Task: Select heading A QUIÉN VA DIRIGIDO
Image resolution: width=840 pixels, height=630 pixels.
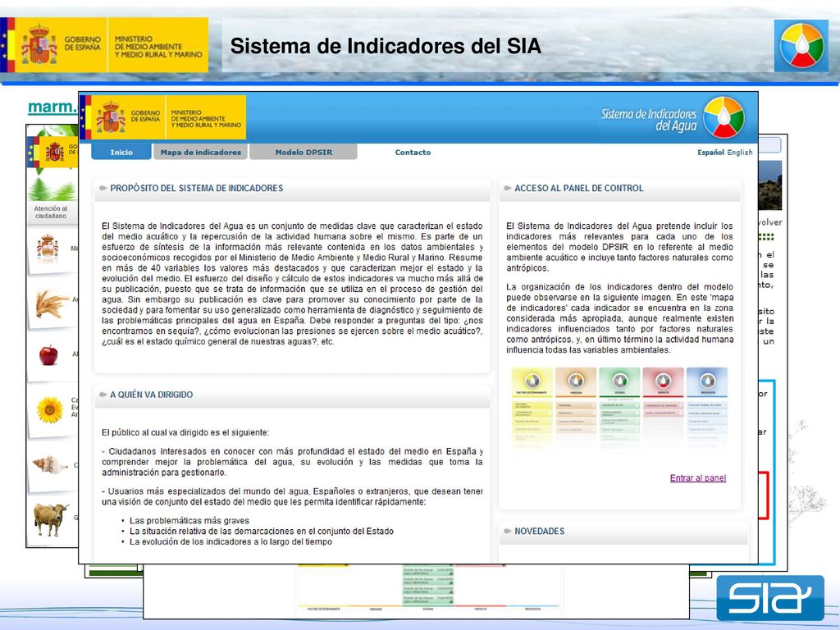Action: [x=151, y=395]
